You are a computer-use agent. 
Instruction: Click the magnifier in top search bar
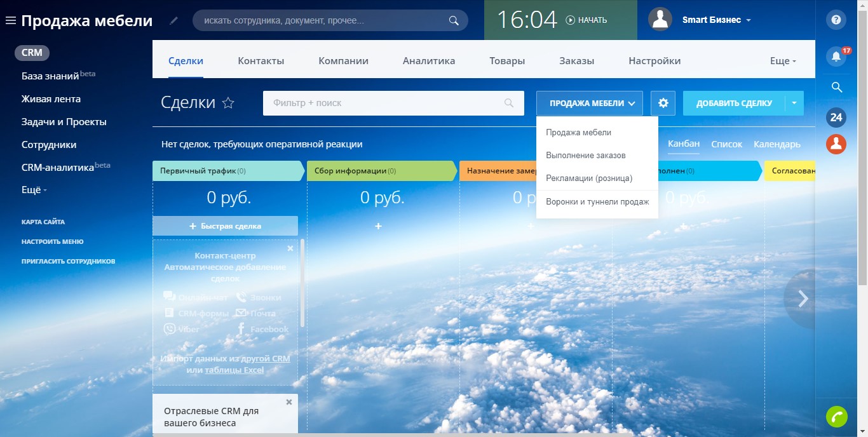tap(454, 20)
